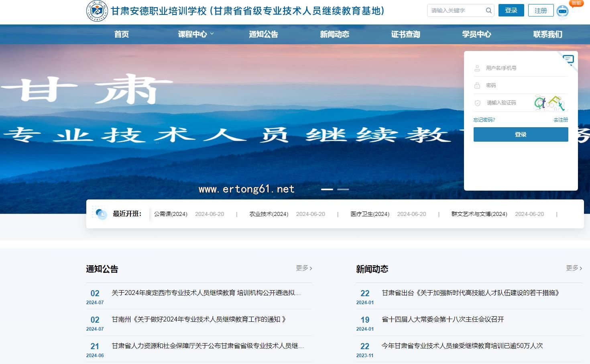Open 通知公告 in the navigation bar
Viewport: 590px width, 364px height.
[263, 35]
